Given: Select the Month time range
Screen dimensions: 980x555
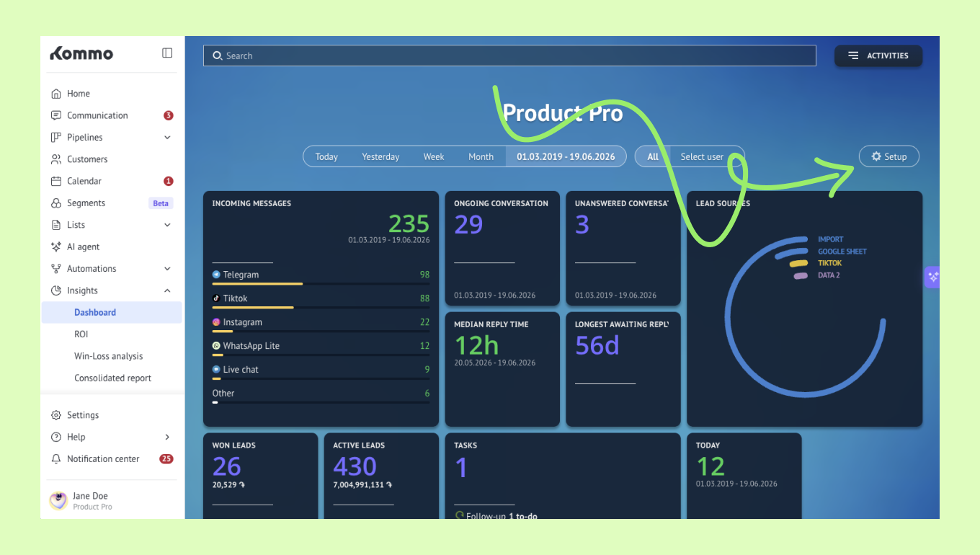Looking at the screenshot, I should click(x=481, y=157).
